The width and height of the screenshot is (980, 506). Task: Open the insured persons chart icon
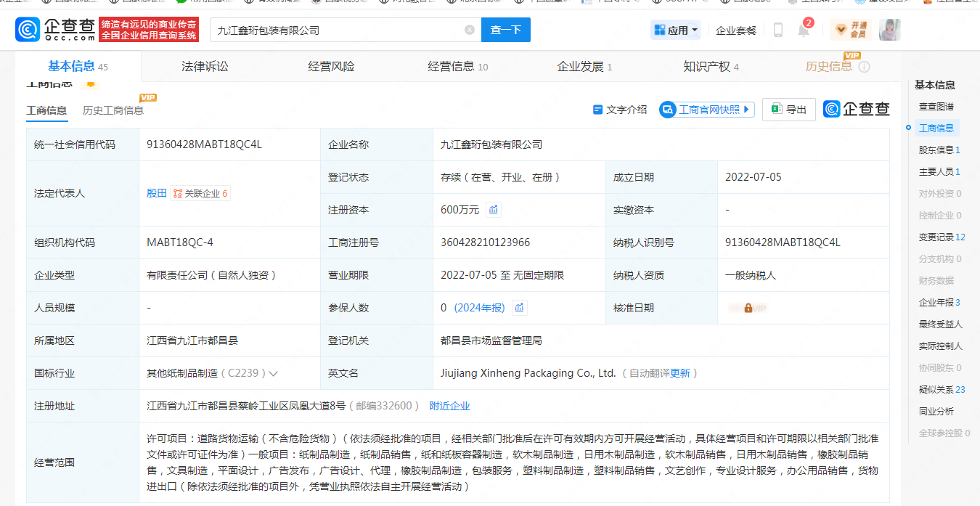(x=519, y=308)
